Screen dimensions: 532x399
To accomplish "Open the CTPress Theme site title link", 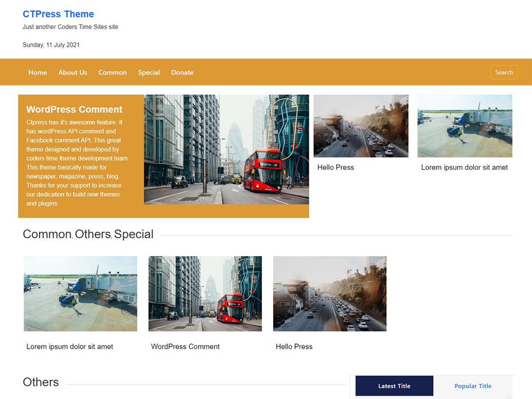I will 58,14.
